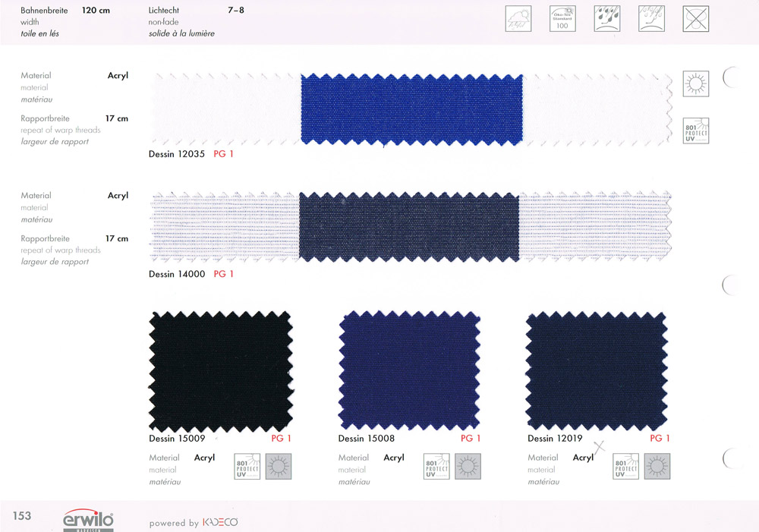Click the crossed-out icon in the top row
Screen dimensions: 759x532
pos(695,19)
